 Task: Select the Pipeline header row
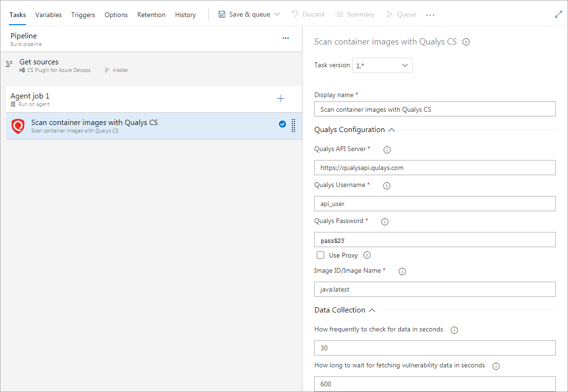151,39
